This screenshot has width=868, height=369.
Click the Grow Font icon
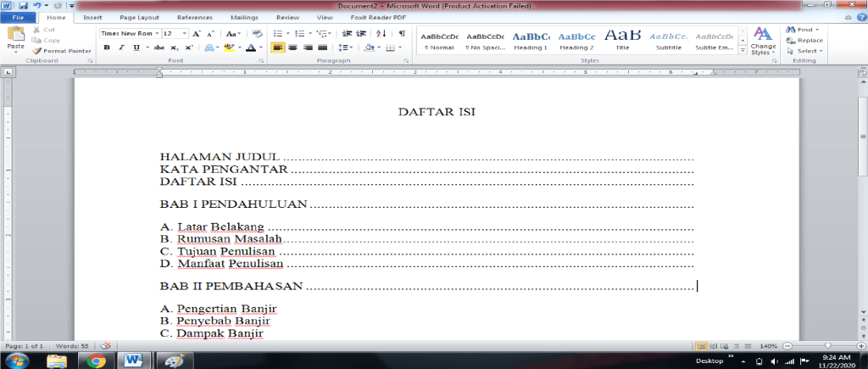point(198,33)
